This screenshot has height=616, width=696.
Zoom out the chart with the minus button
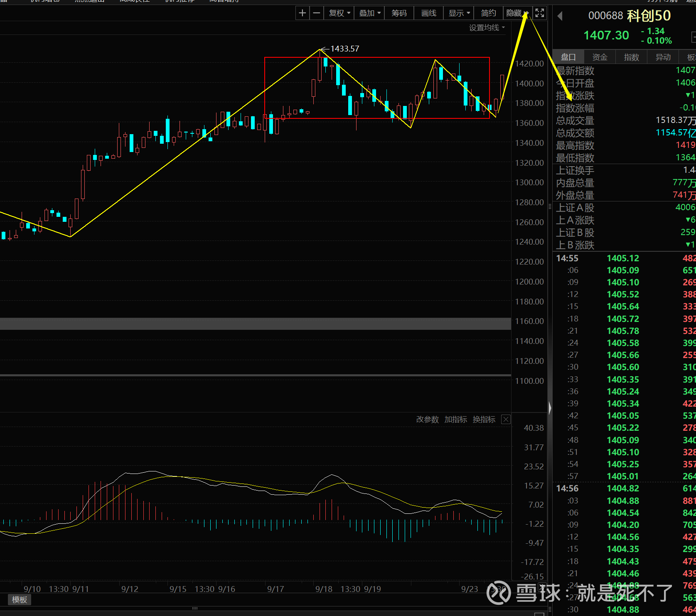tap(317, 13)
